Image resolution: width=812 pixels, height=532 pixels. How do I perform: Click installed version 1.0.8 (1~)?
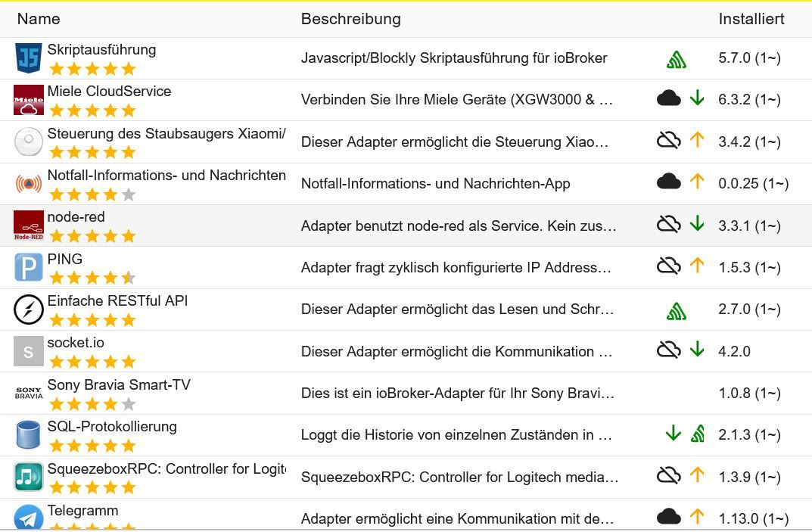click(749, 394)
